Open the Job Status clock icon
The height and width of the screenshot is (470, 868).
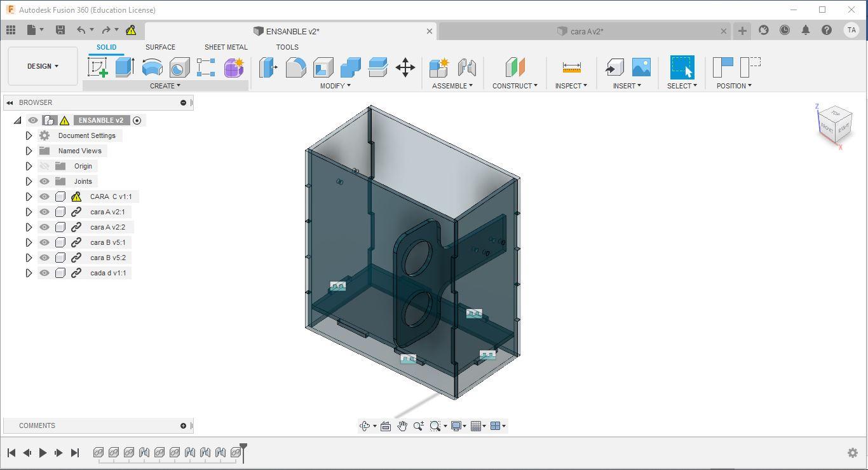point(785,30)
